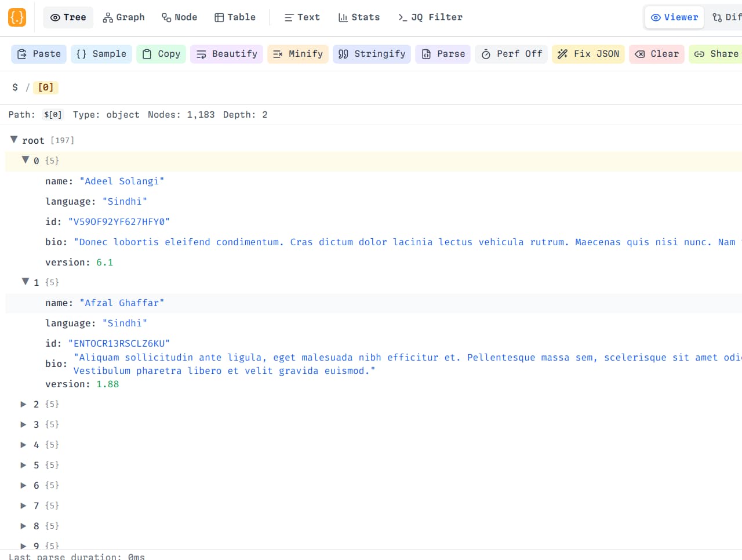Click the bar chart icon on Stats
Screen dimensions: 742x560
click(x=343, y=18)
